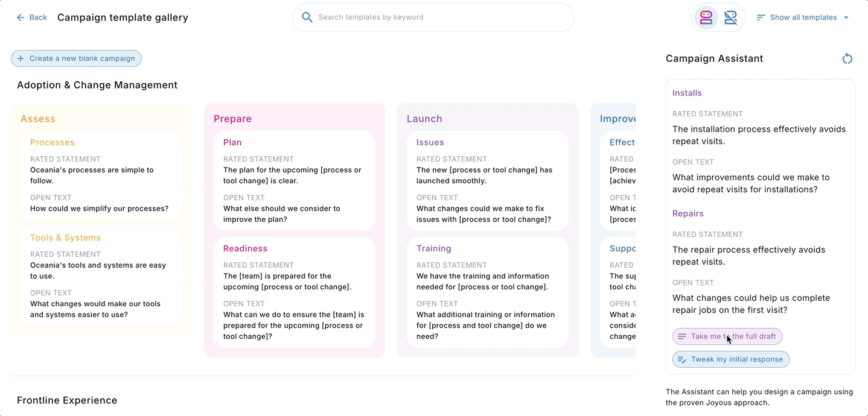Viewport: 868px width, 416px height.
Task: Click 'How could we simplify our processes?'
Action: click(x=100, y=209)
